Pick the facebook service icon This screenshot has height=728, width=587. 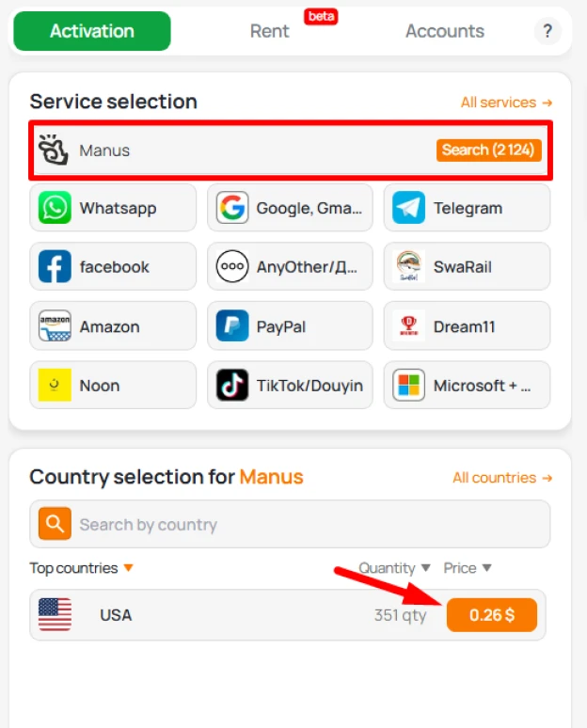55,266
